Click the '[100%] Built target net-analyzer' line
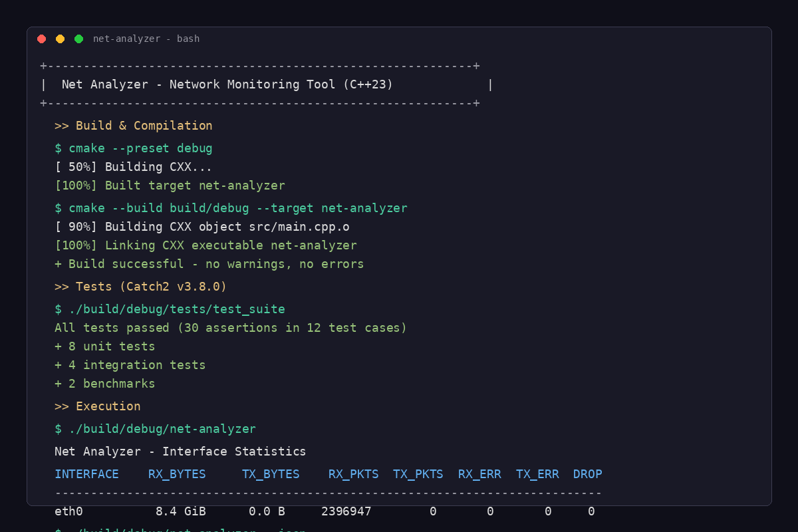This screenshot has width=798, height=532. (x=170, y=186)
